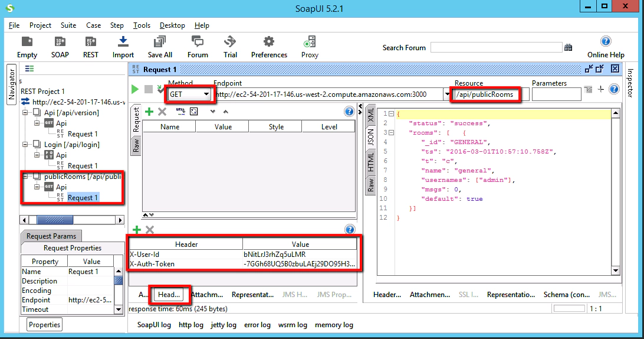The image size is (644, 339).
Task: Open the request Head... tab
Action: tap(169, 295)
